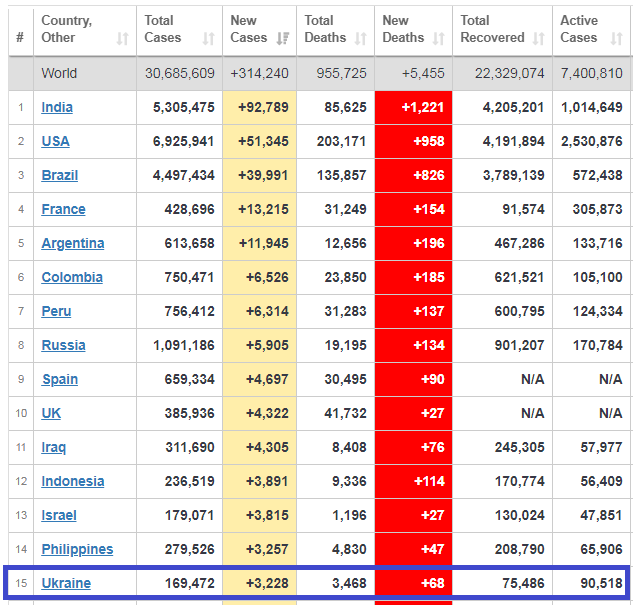This screenshot has width=633, height=605.
Task: Open the Spain link
Action: [x=59, y=380]
